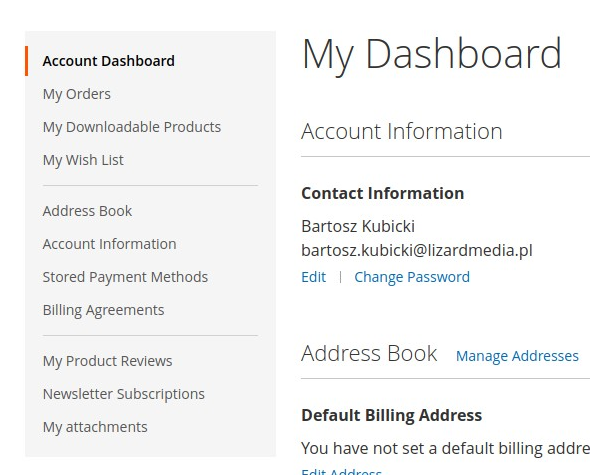Select email bartosz.kubicki@lizardmedia.pl

[x=417, y=250]
